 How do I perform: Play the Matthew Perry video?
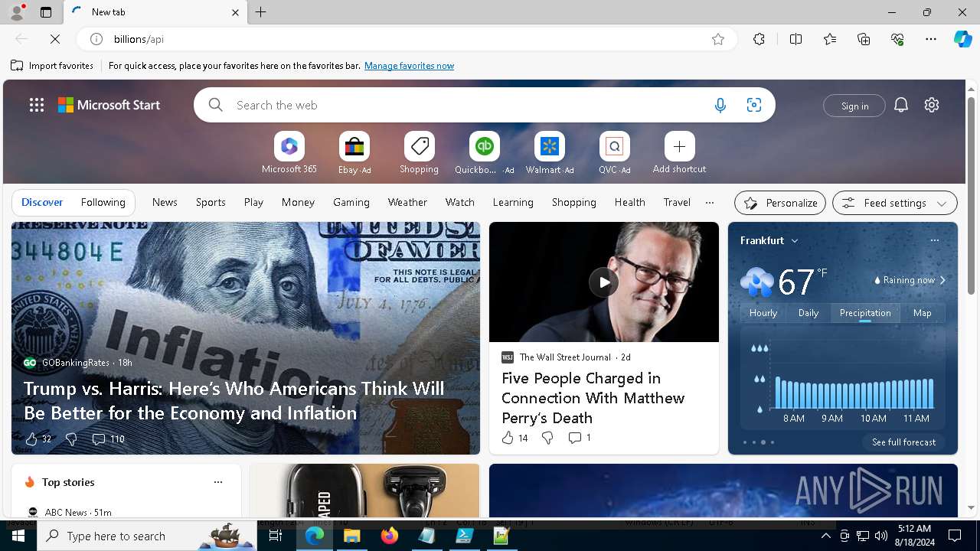pyautogui.click(x=604, y=282)
